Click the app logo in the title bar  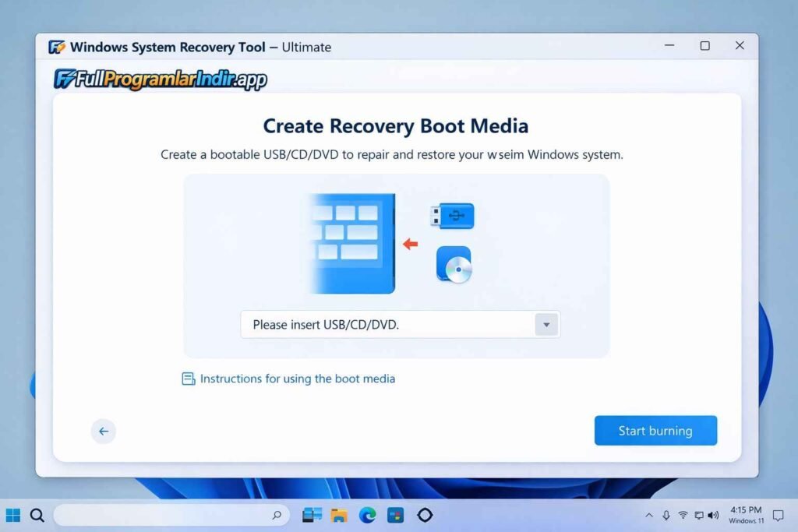click(57, 47)
